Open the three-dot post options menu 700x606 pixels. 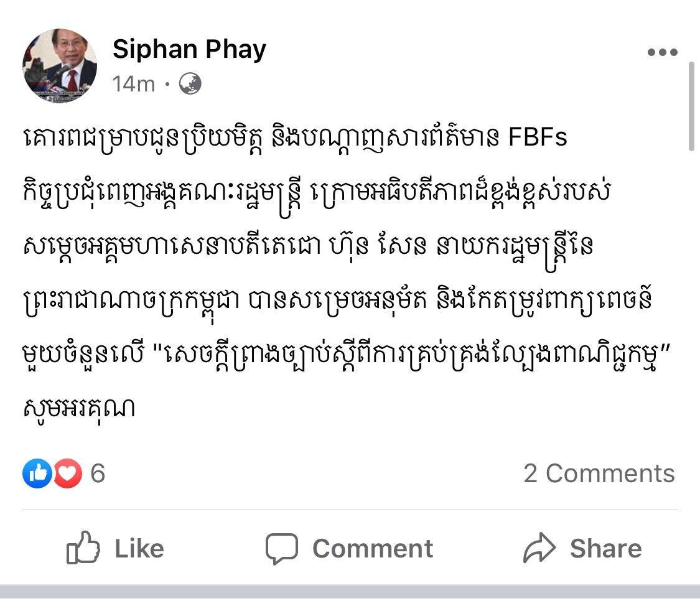pyautogui.click(x=663, y=52)
